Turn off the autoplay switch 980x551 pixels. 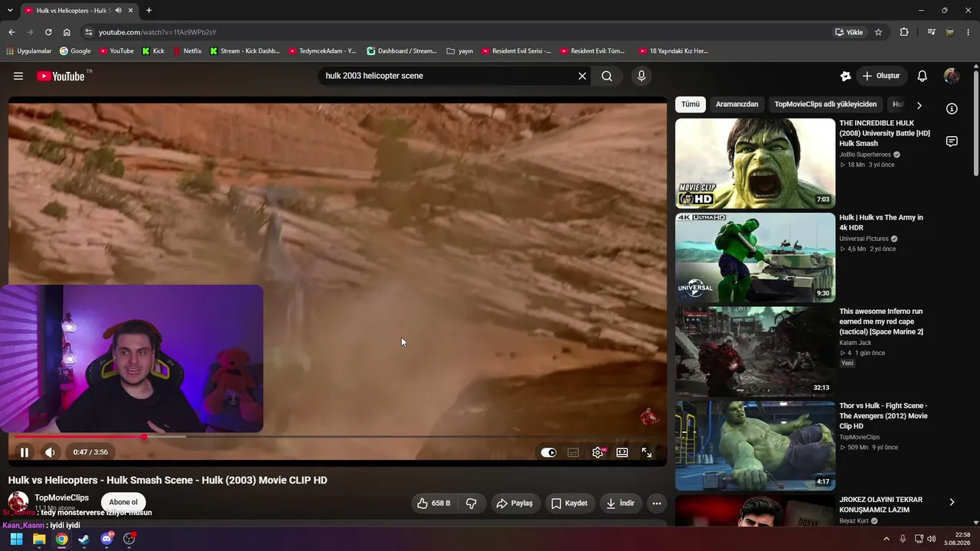pos(548,452)
